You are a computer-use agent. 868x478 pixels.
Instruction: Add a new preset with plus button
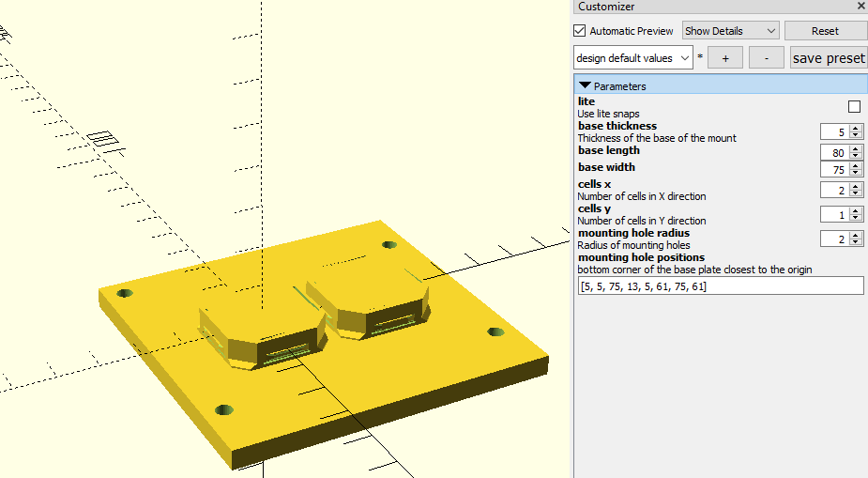[724, 58]
